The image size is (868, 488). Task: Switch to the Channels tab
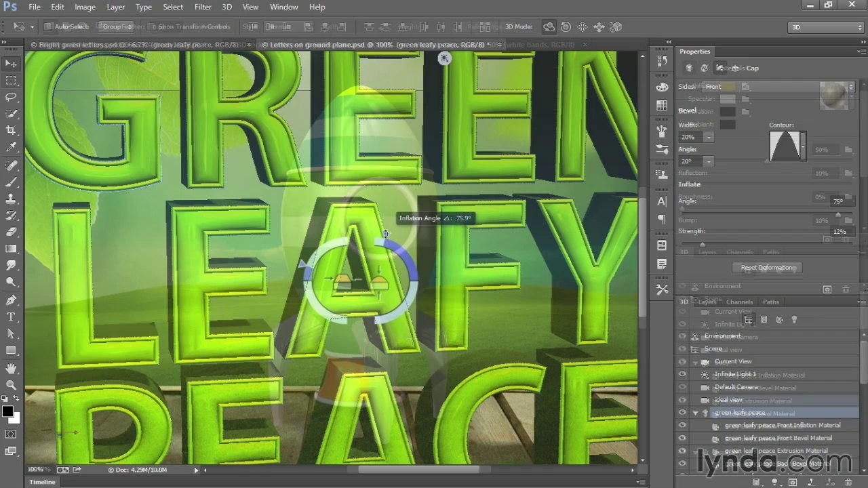click(739, 302)
